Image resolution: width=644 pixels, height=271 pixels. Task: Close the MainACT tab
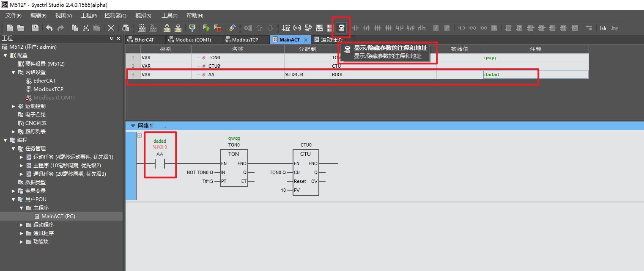pos(306,40)
